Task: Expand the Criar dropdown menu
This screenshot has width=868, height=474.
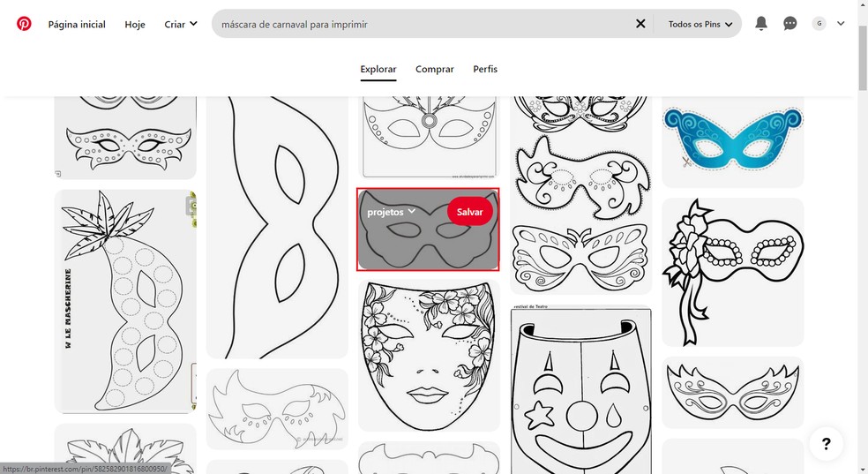Action: click(181, 24)
